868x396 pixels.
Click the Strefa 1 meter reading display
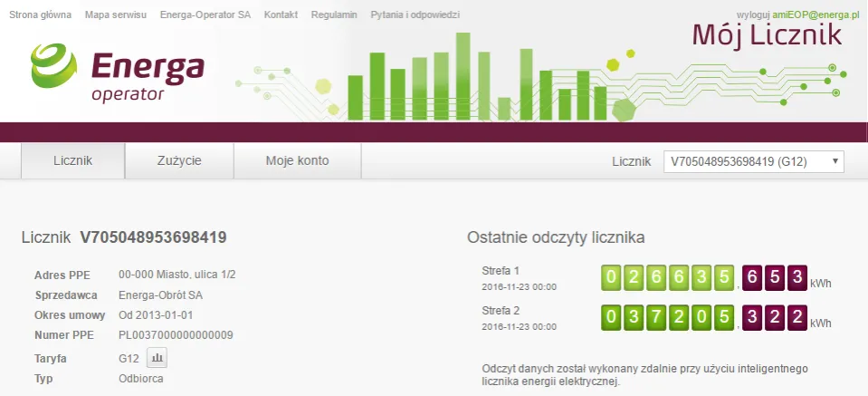click(704, 277)
